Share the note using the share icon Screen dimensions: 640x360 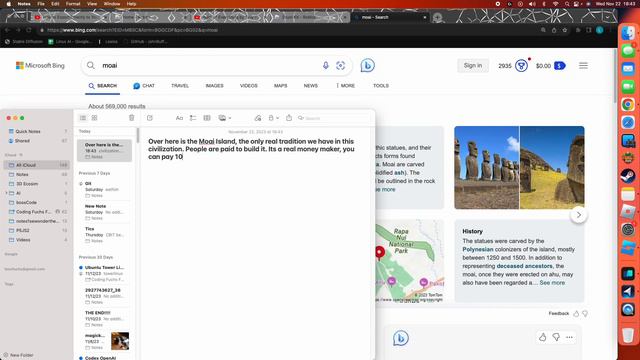289,118
